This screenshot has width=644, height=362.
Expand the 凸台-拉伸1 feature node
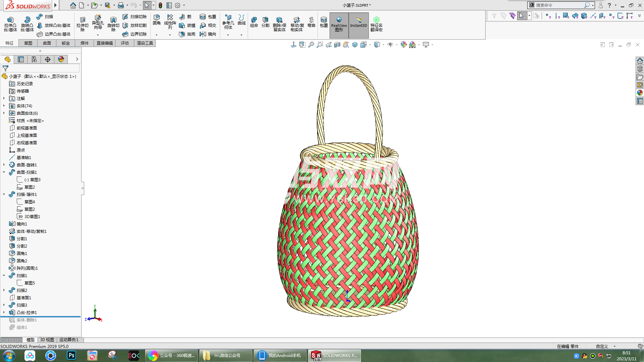pyautogui.click(x=4, y=313)
